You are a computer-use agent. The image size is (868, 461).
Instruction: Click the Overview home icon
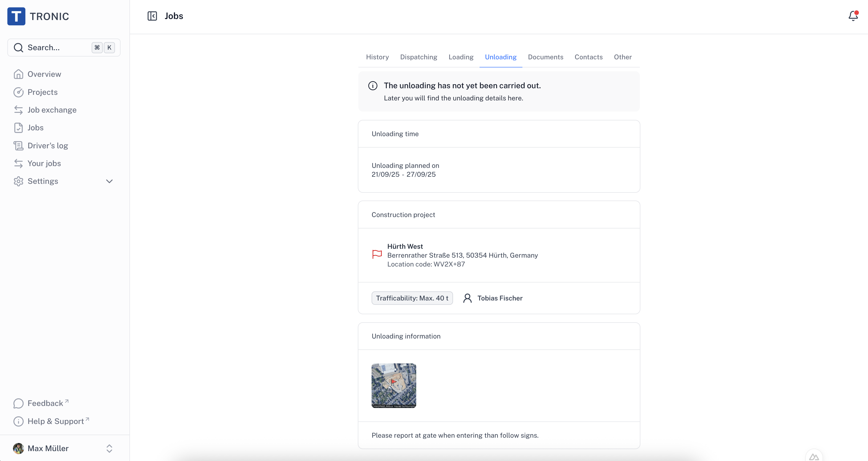click(x=19, y=74)
